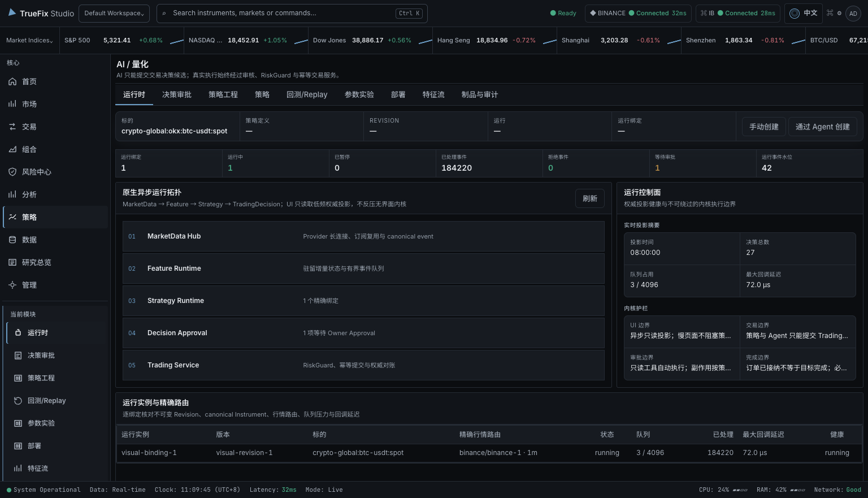Viewport: 868px width, 498px height.
Task: Expand the Default Workspace dropdown
Action: pos(114,13)
